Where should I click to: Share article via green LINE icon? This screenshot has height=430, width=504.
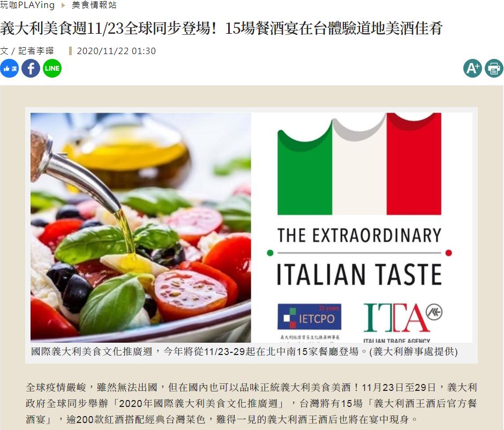[52, 69]
